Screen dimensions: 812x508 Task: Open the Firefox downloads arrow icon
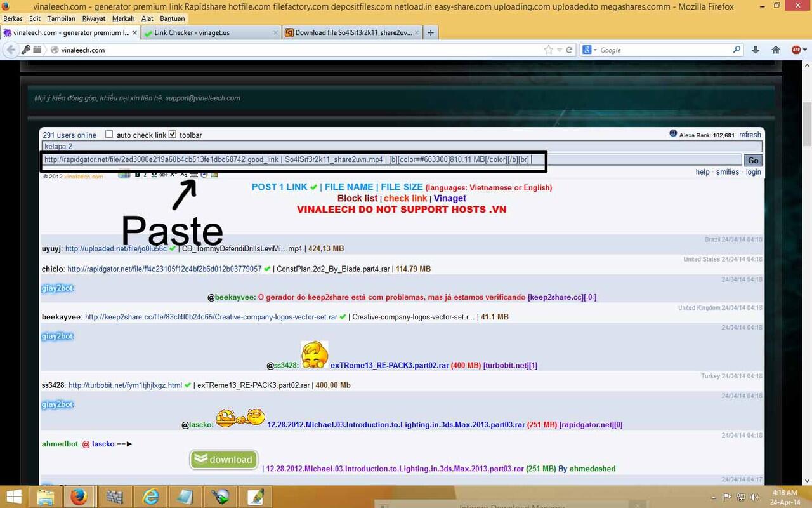[756, 50]
